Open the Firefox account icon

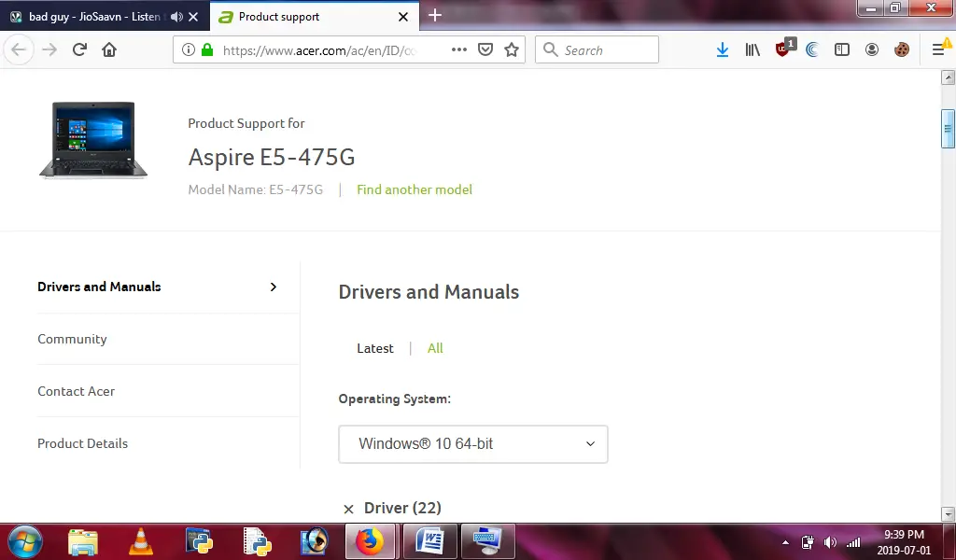tap(872, 50)
